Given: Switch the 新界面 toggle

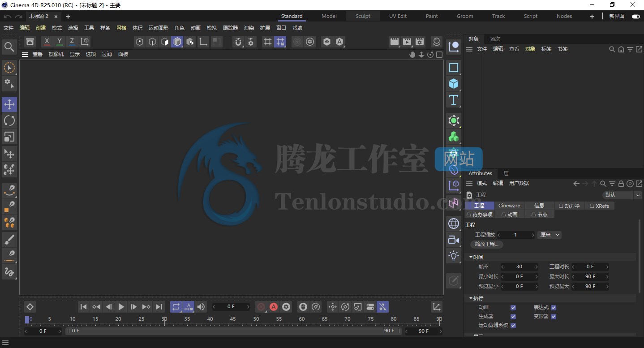Looking at the screenshot, I should pos(635,16).
